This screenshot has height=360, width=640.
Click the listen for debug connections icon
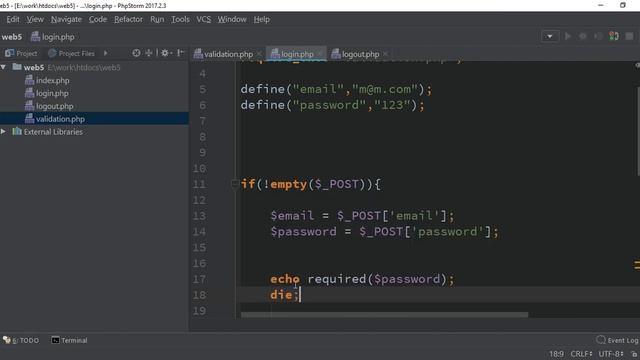(x=613, y=36)
